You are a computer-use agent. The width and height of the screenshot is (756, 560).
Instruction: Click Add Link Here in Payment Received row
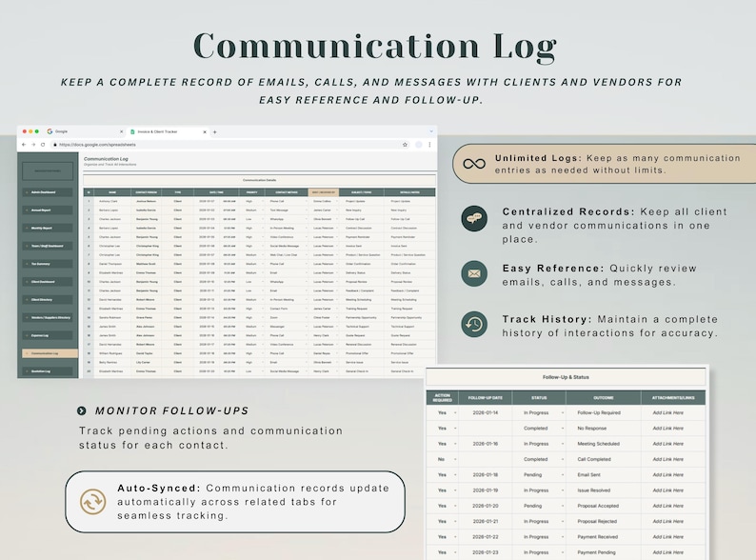coord(667,536)
